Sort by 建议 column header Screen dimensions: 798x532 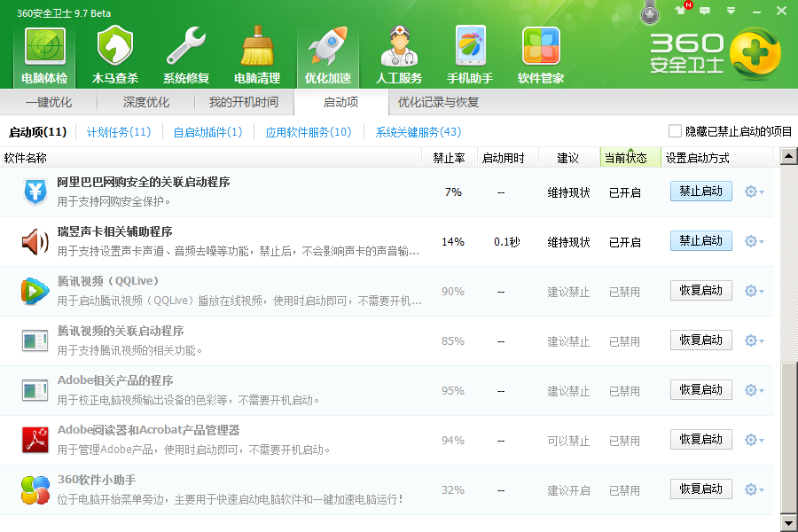coord(569,158)
